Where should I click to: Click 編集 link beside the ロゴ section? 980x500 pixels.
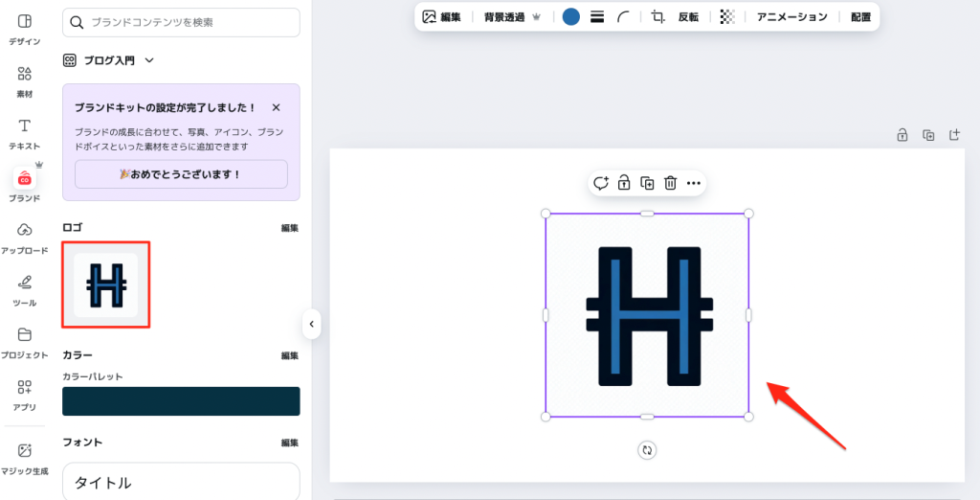[x=289, y=228]
